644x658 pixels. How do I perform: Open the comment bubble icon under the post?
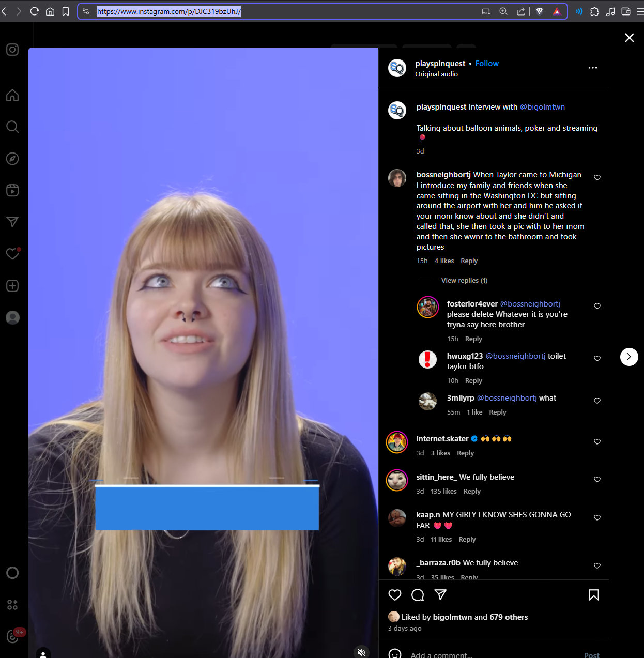[418, 595]
